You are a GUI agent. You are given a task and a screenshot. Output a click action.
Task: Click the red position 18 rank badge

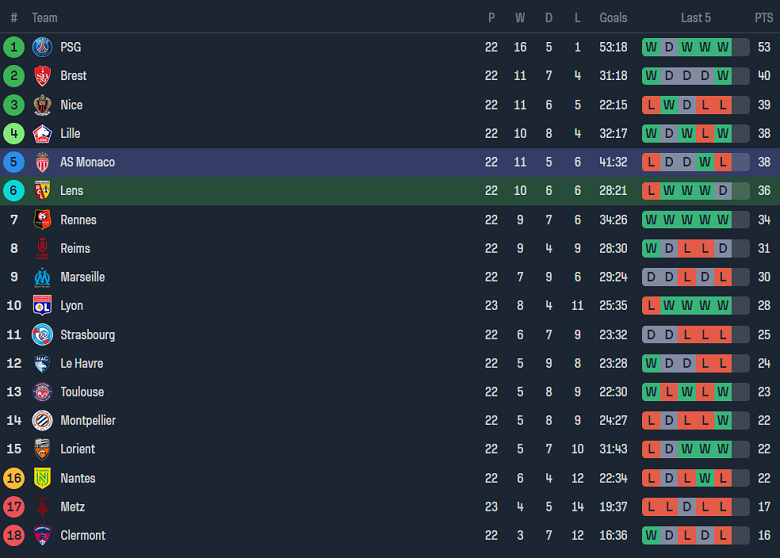(x=14, y=536)
